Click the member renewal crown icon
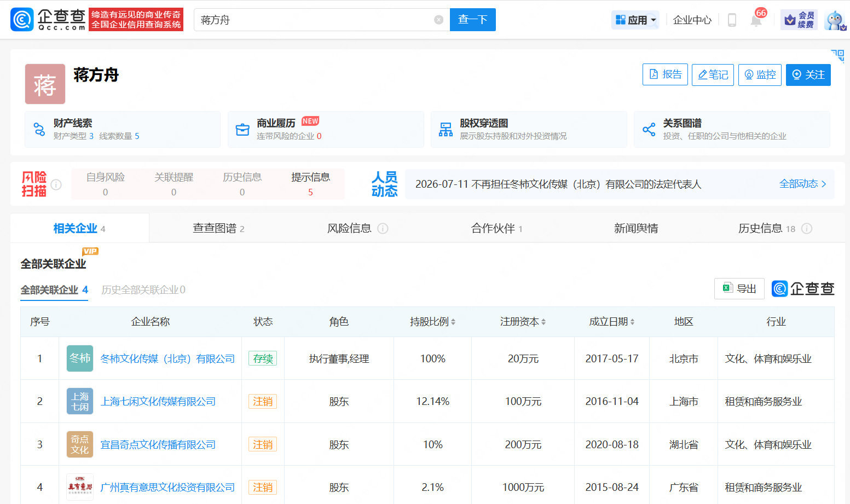Screen dimensions: 850x504 (x=799, y=20)
